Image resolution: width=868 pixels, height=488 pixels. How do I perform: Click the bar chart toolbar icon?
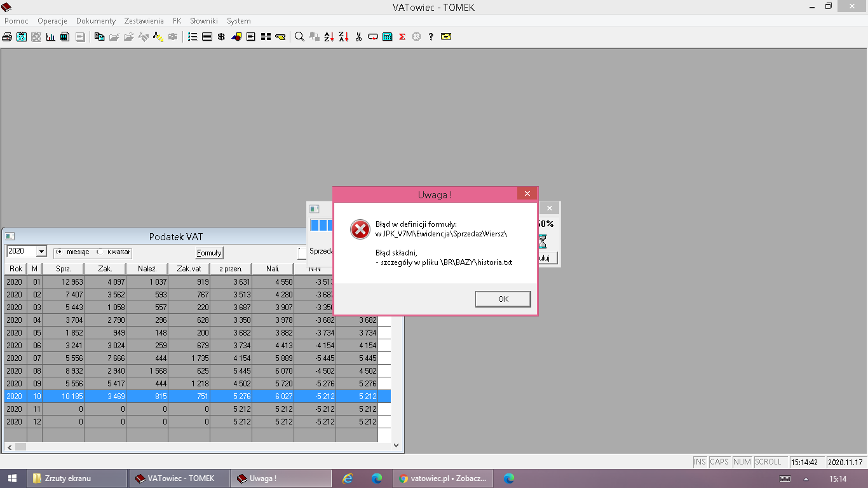click(x=51, y=37)
